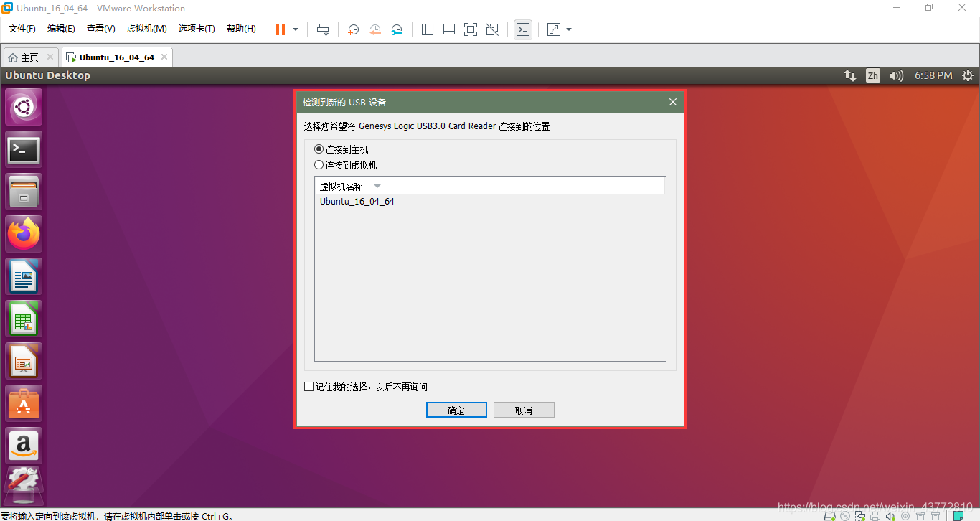The image size is (980, 521).
Task: Select 连接到虚拟机 radio option
Action: (x=346, y=165)
